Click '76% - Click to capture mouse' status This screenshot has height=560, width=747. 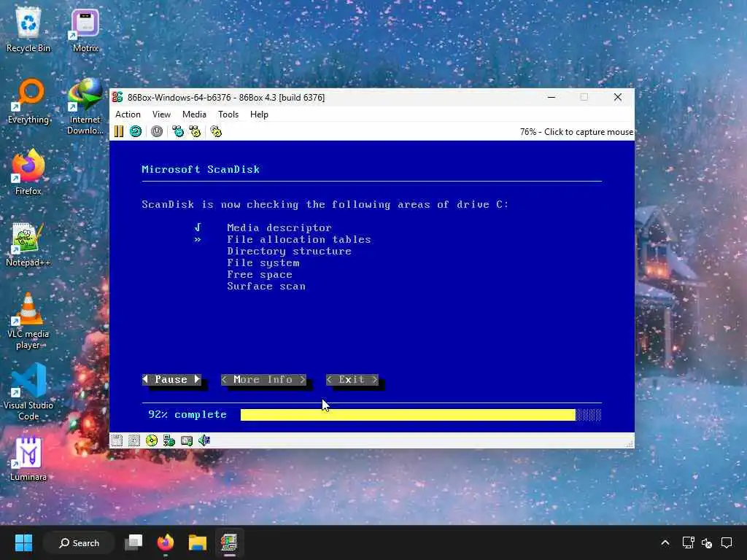pyautogui.click(x=576, y=132)
